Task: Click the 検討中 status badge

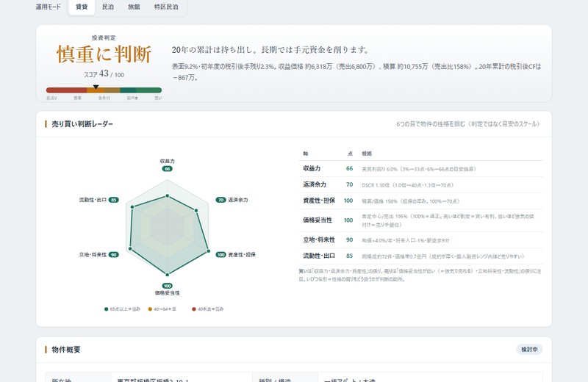Action: [529, 350]
